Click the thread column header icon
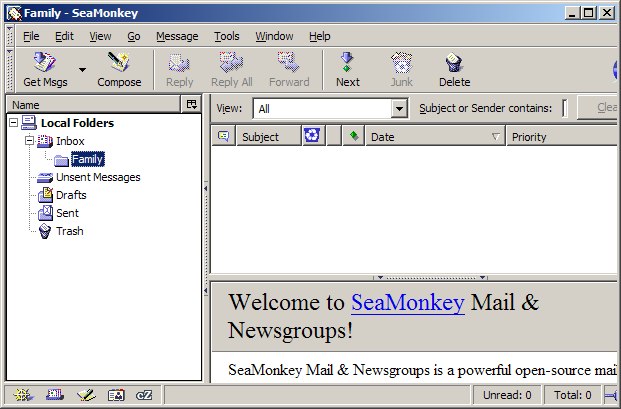 [222, 136]
